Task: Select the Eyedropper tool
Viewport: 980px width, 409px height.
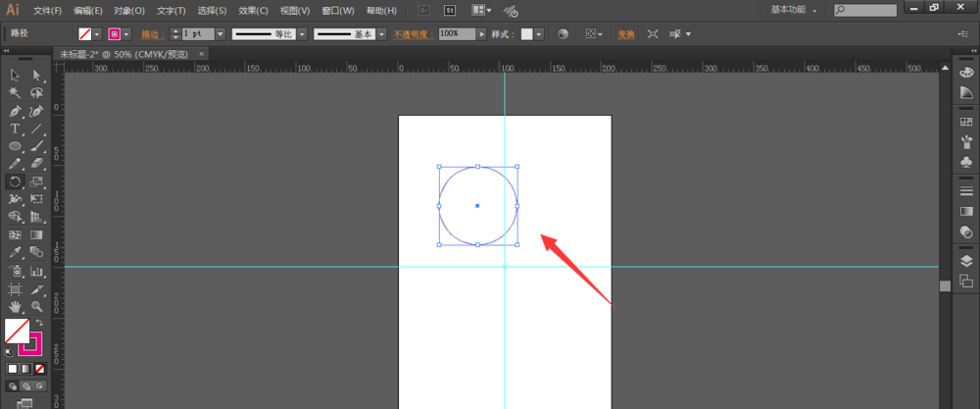Action: pos(15,253)
